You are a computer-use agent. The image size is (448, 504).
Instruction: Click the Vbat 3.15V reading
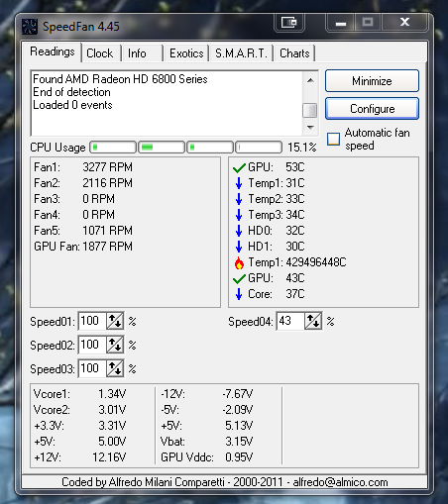[207, 442]
